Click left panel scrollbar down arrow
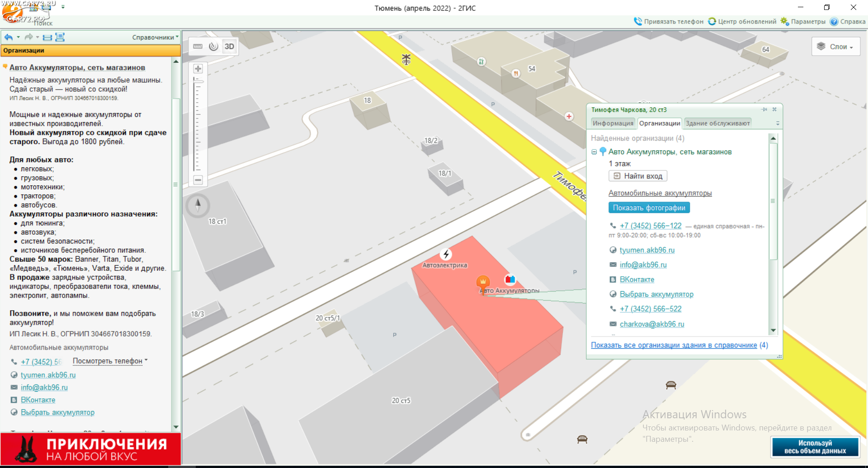Image resolution: width=868 pixels, height=468 pixels. 176,427
